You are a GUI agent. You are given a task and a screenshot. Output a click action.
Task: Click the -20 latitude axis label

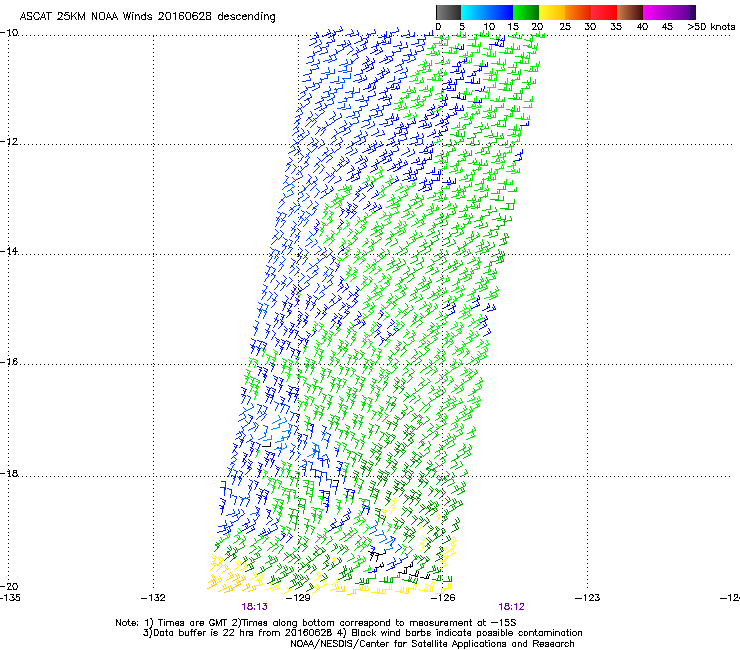click(9, 586)
